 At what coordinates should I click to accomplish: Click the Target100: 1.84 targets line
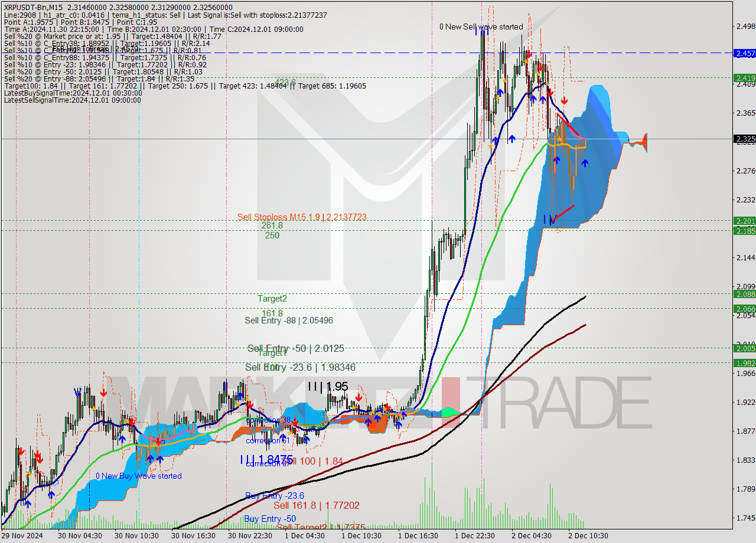[185, 86]
